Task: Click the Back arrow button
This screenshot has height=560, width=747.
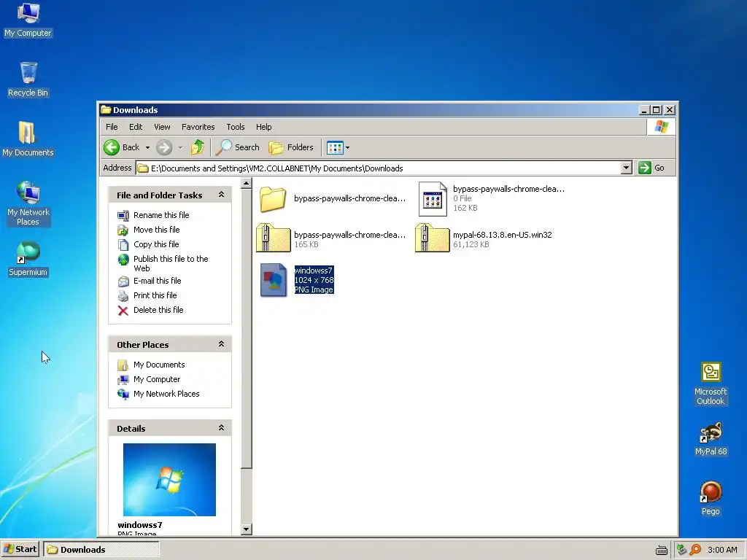Action: pos(122,147)
